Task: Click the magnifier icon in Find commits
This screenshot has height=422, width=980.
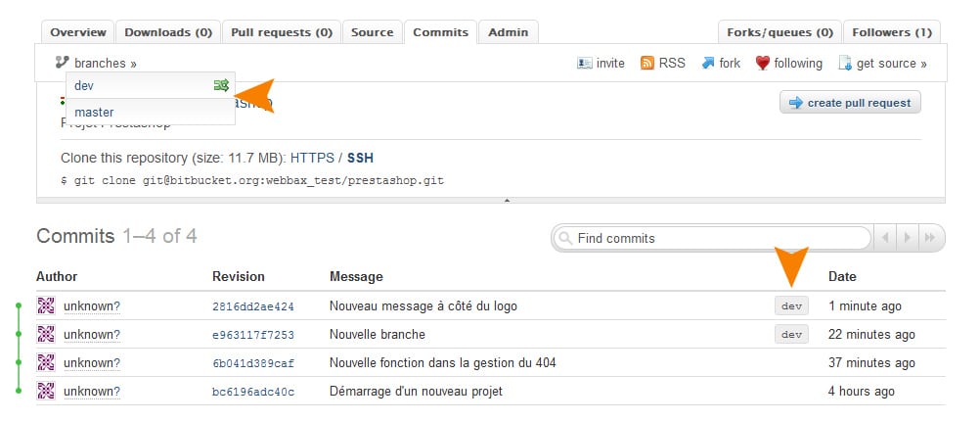Action: 565,238
